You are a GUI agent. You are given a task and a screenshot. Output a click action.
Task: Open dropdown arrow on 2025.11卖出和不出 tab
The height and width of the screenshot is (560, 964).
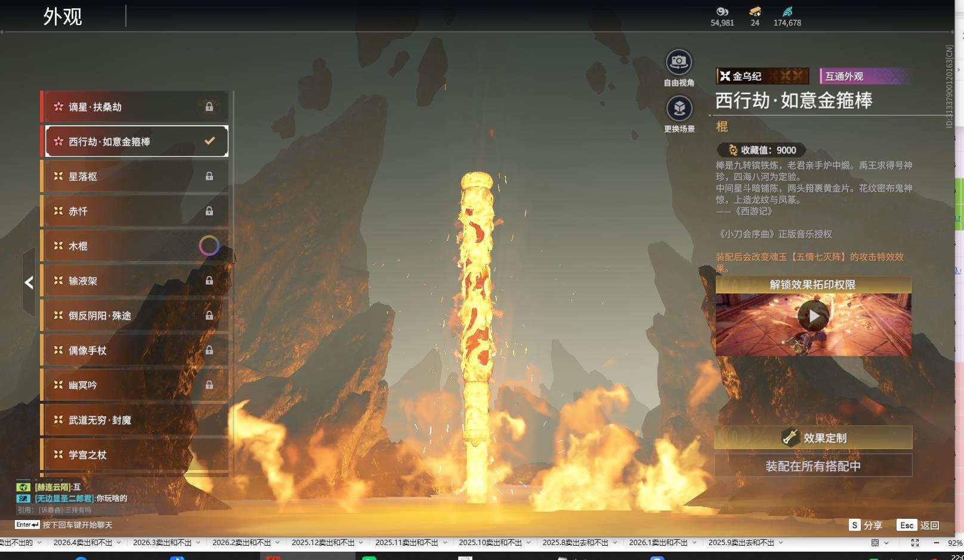click(x=444, y=543)
